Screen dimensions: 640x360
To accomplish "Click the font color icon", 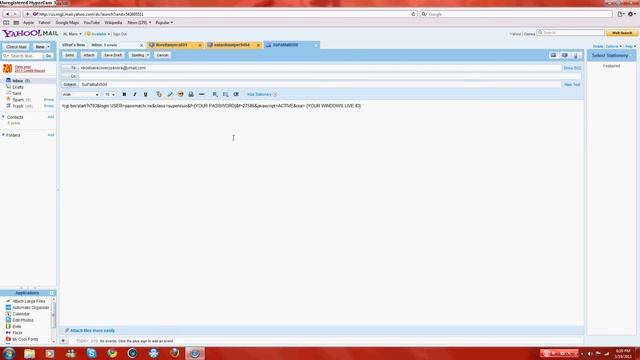I will [159, 94].
